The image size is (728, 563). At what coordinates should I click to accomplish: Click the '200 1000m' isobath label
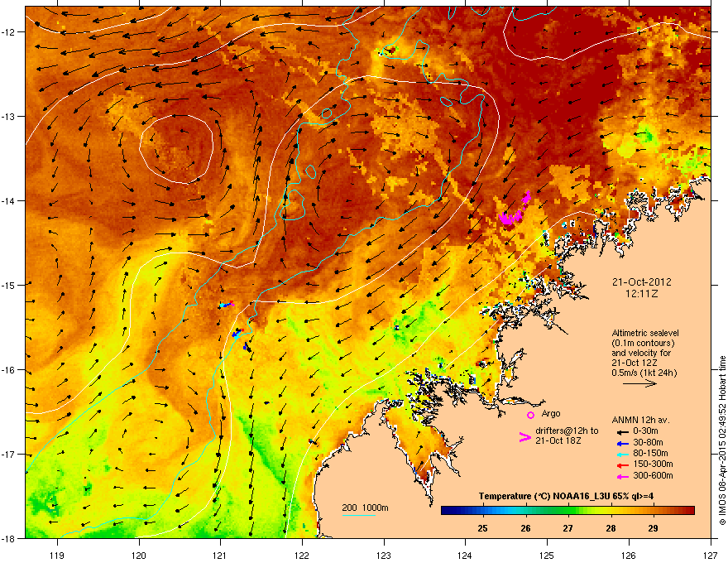pos(365,508)
